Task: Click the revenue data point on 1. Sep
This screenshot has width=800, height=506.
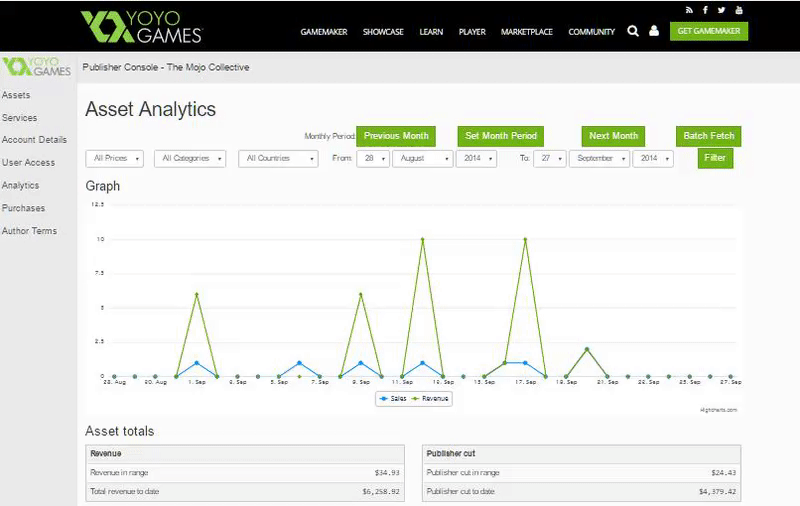Action: (196, 294)
